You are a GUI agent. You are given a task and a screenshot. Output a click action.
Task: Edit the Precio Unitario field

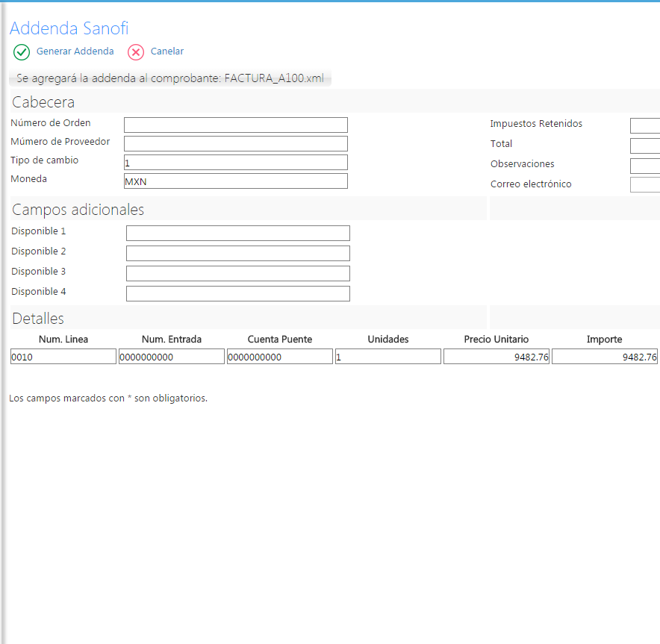coord(496,356)
